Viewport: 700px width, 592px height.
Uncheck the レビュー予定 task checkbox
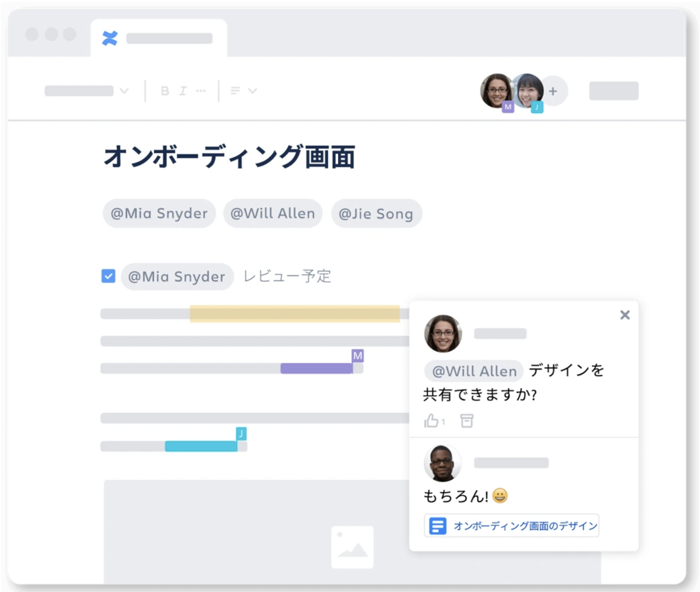[108, 276]
